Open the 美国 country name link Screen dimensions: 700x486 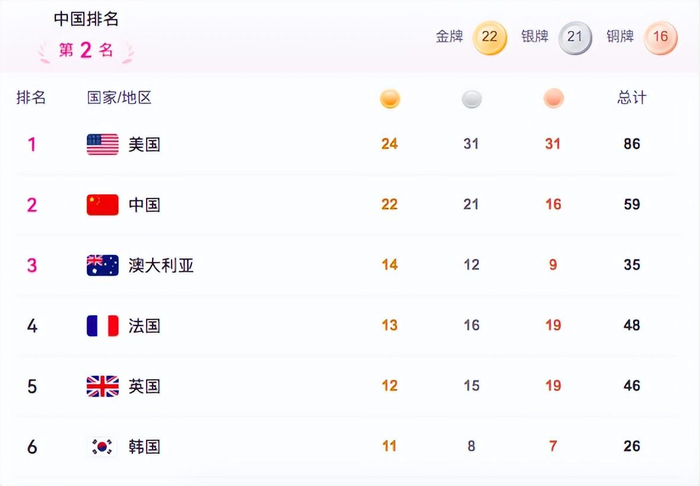(144, 144)
